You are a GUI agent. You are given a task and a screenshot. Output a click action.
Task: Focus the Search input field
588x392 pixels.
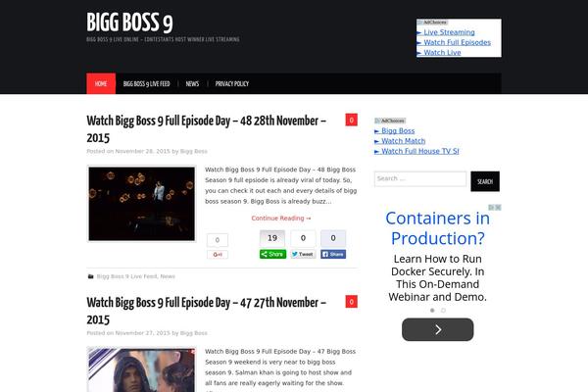(x=420, y=178)
